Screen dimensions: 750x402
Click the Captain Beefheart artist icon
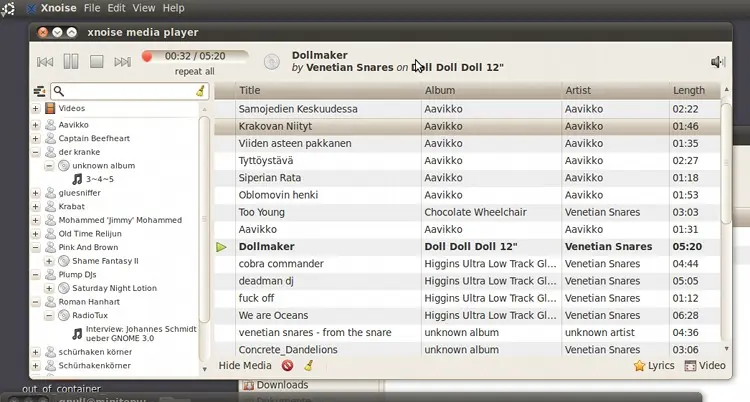(x=50, y=138)
